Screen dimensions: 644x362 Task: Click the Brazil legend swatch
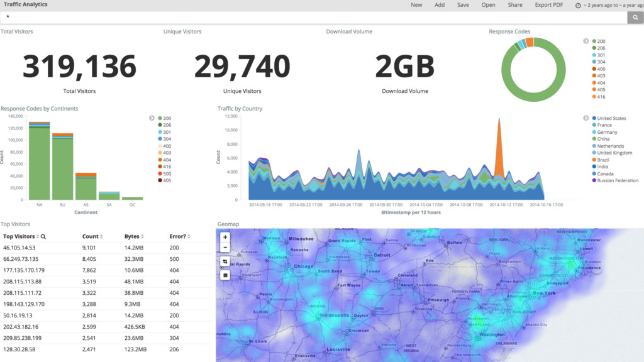coord(594,160)
